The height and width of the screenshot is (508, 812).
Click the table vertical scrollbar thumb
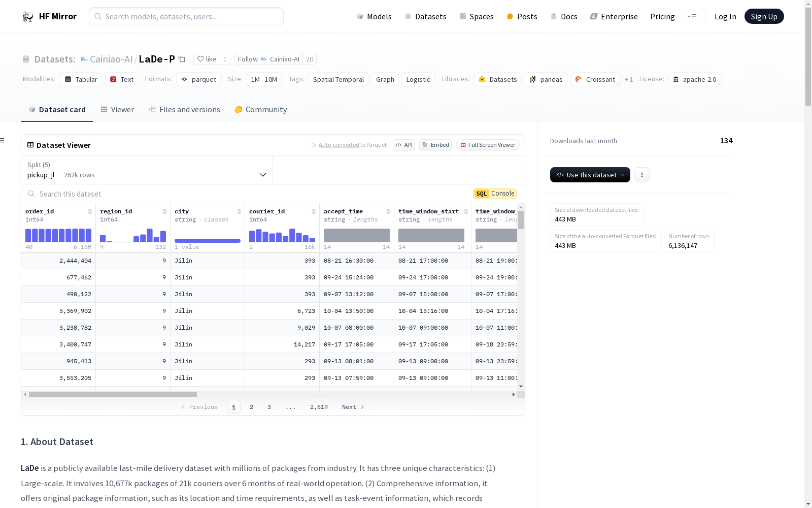pos(521,220)
